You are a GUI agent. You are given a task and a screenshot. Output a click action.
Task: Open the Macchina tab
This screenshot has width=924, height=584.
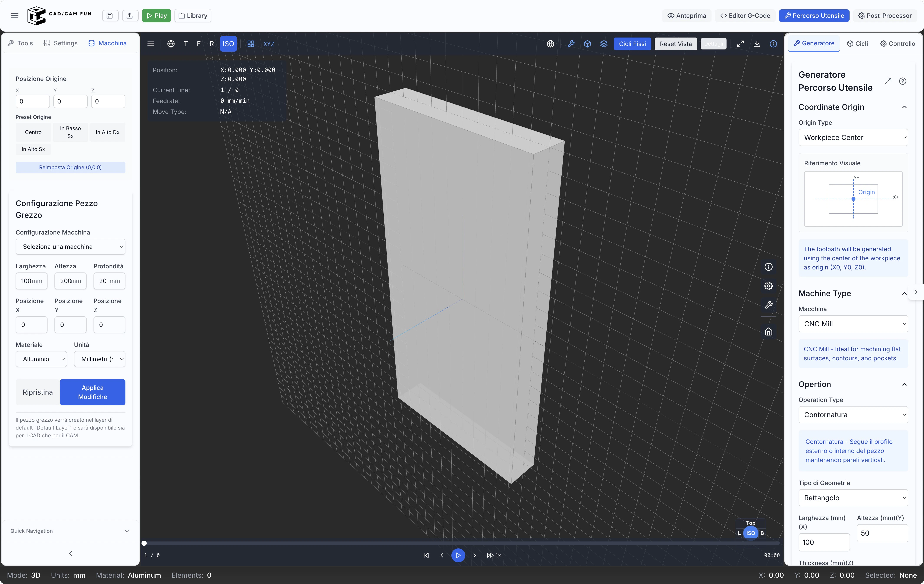pos(107,43)
